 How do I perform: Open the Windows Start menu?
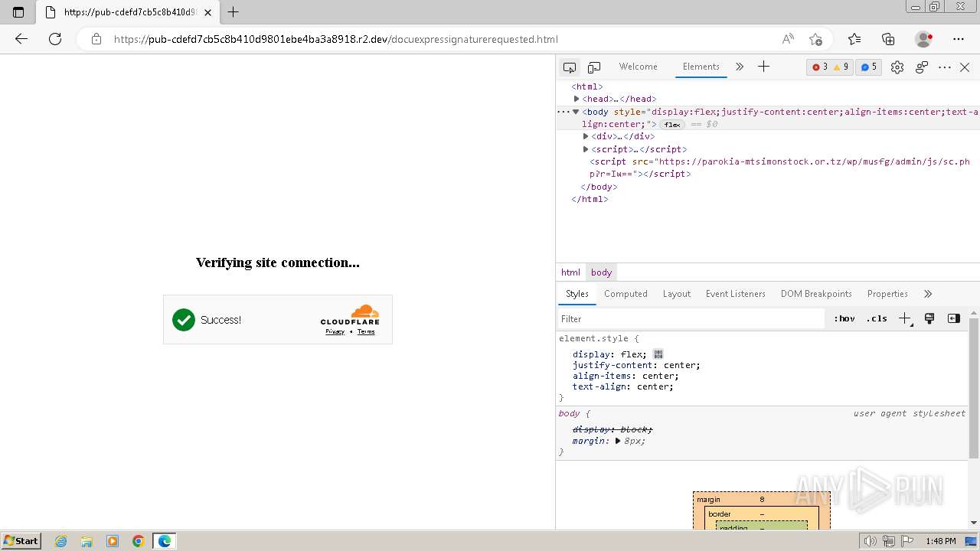click(x=21, y=541)
